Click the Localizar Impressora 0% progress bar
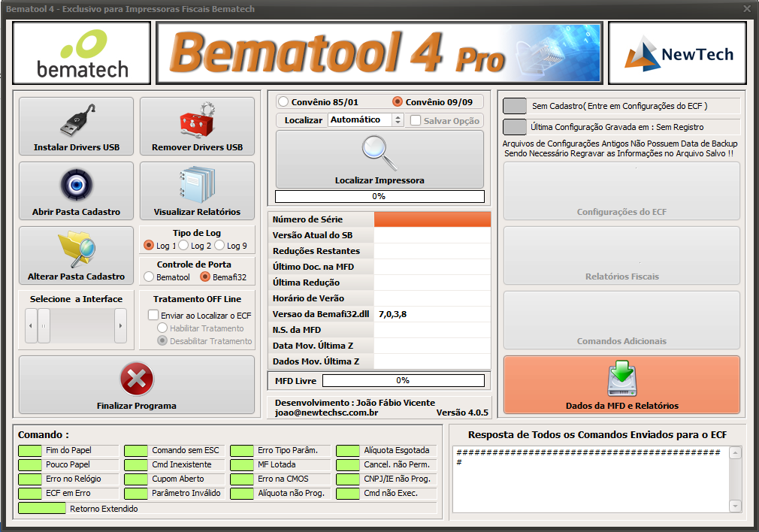Viewport: 759px width, 532px height. click(379, 196)
